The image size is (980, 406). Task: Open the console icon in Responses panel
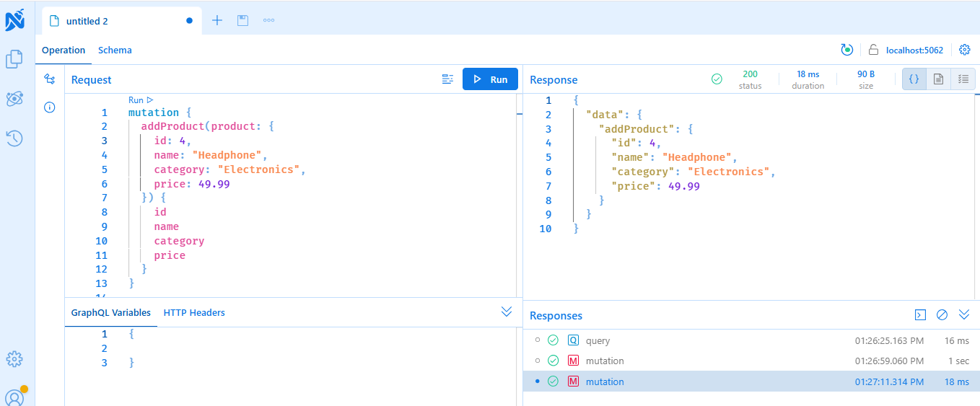click(920, 314)
